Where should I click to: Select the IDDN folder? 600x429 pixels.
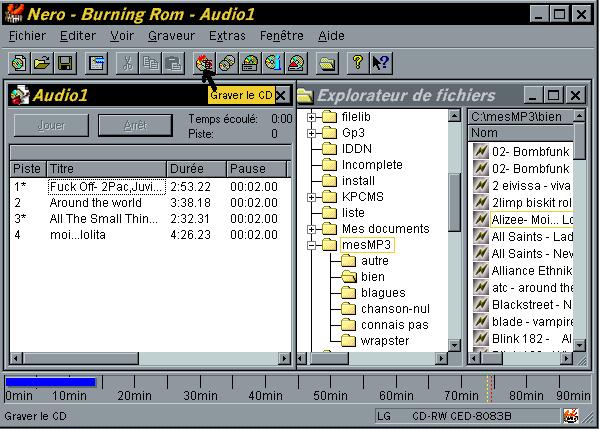pyautogui.click(x=357, y=149)
